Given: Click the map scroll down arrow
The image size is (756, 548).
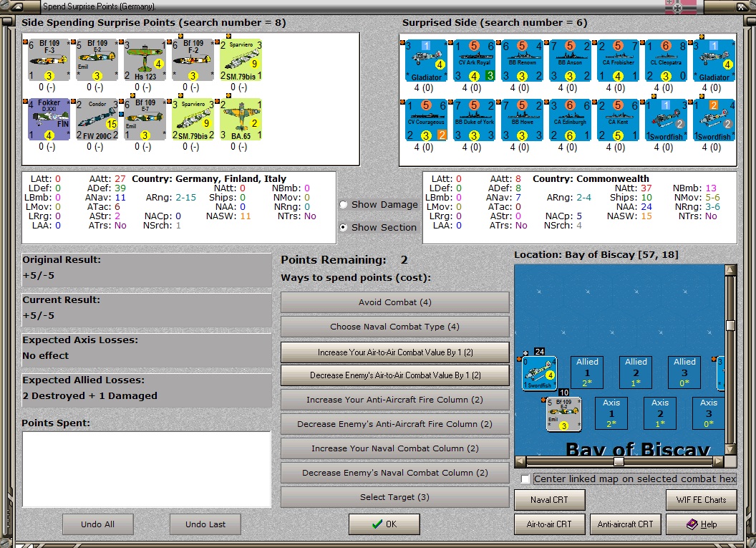Looking at the screenshot, I should coord(730,450).
